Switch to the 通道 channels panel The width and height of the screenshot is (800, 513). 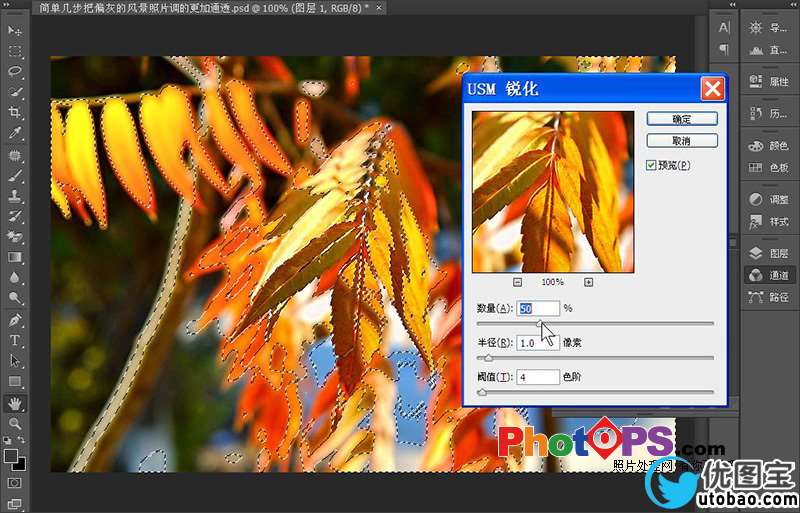(x=768, y=275)
